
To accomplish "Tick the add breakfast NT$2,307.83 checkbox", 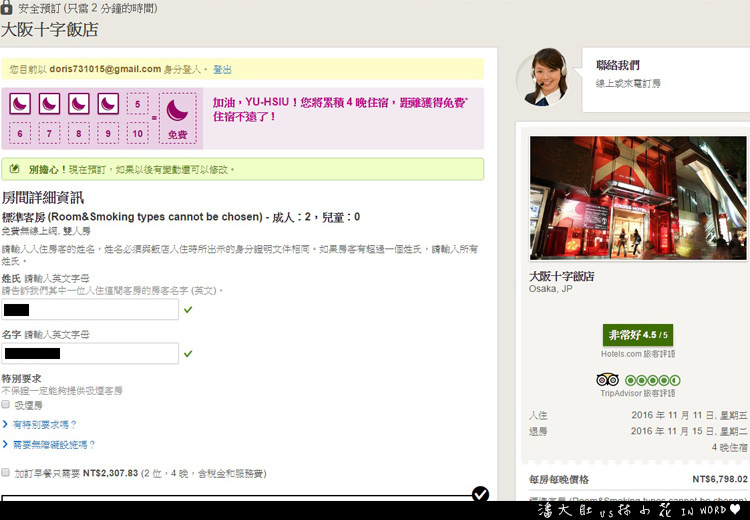I will pyautogui.click(x=6, y=473).
